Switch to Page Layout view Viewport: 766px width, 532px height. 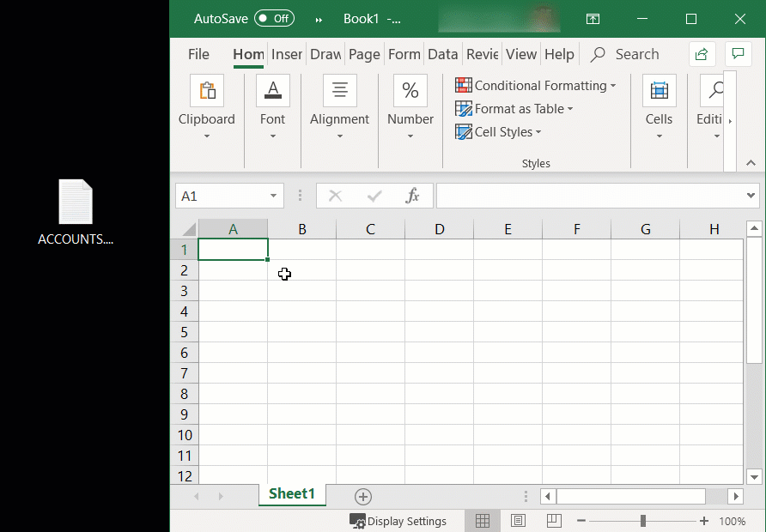pos(518,521)
